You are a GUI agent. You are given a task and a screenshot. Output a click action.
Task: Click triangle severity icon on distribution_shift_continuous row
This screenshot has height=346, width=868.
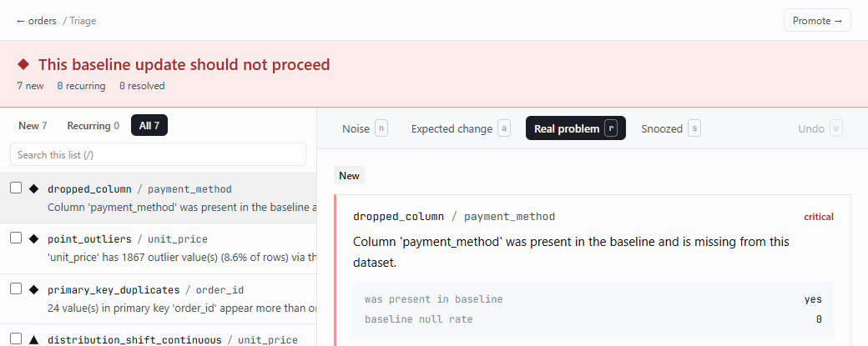(33, 340)
